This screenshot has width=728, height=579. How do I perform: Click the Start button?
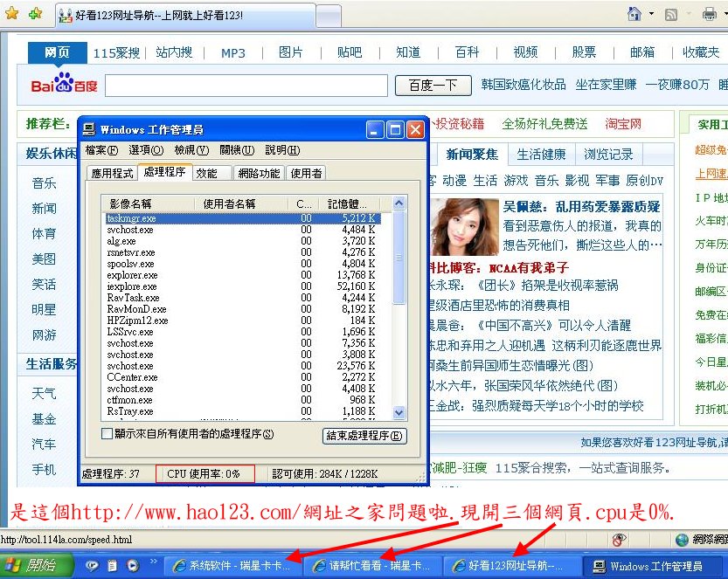36,565
